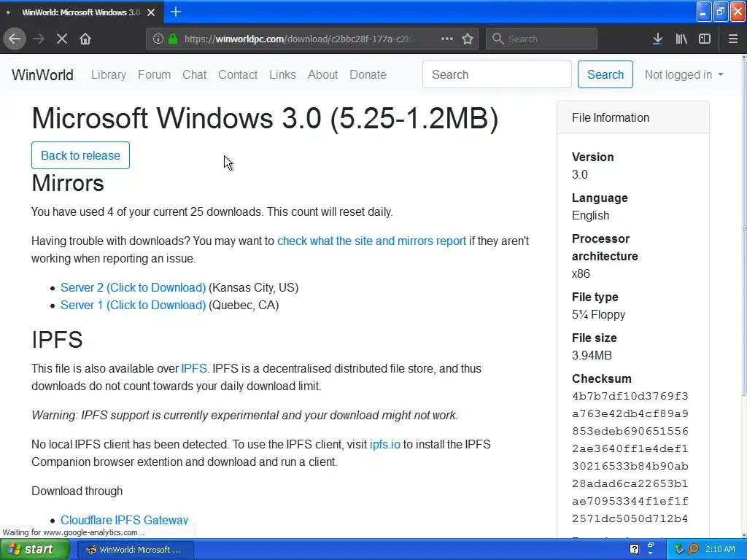Click the File size value 3.94MB
The height and width of the screenshot is (560, 747).
click(x=592, y=355)
